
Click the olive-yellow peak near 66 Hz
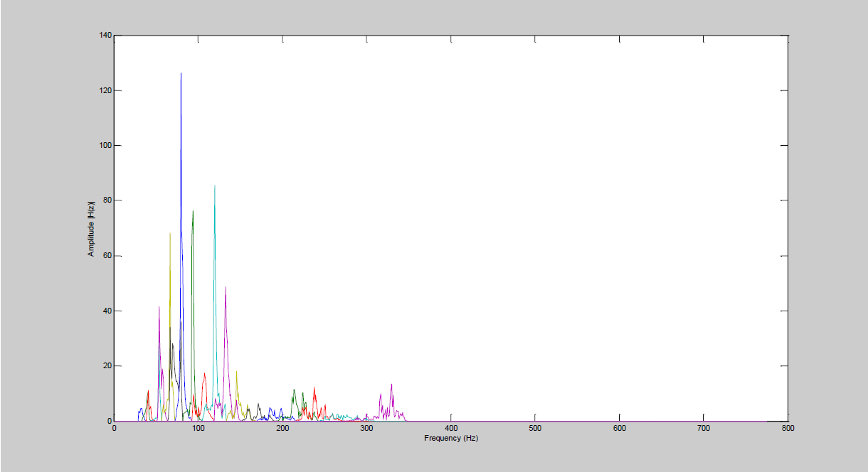[x=170, y=235]
